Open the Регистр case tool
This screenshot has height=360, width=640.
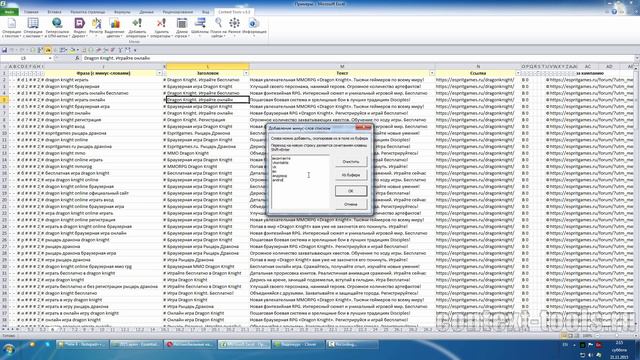(x=96, y=28)
